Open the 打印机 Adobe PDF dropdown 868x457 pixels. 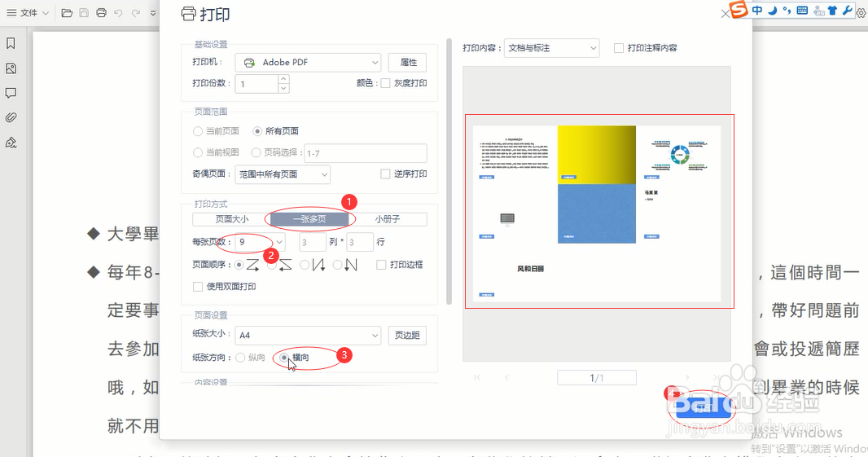click(x=309, y=63)
